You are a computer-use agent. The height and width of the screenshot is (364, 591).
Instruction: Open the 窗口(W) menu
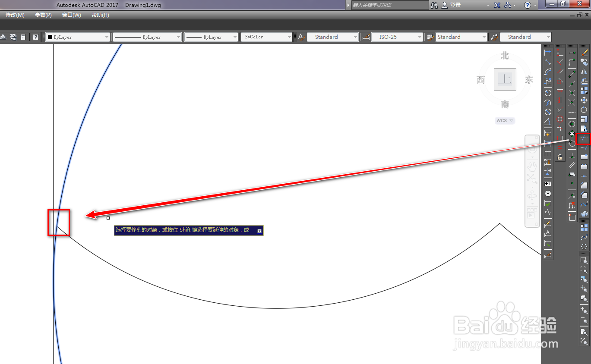(72, 15)
